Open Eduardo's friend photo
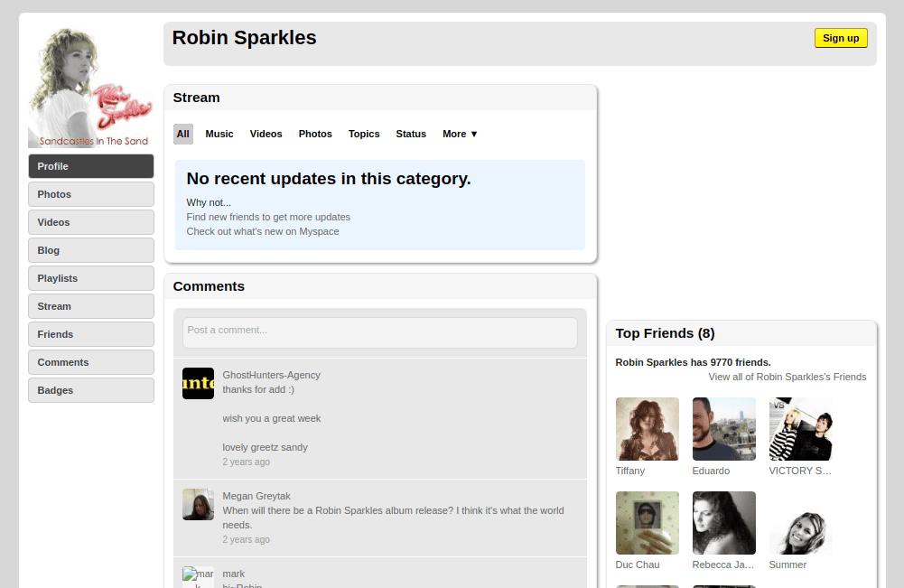Viewport: 904px width, 588px height. click(723, 429)
